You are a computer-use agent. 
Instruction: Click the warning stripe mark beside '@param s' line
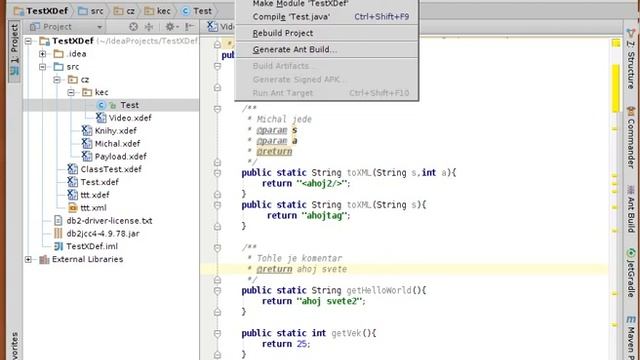point(615,129)
